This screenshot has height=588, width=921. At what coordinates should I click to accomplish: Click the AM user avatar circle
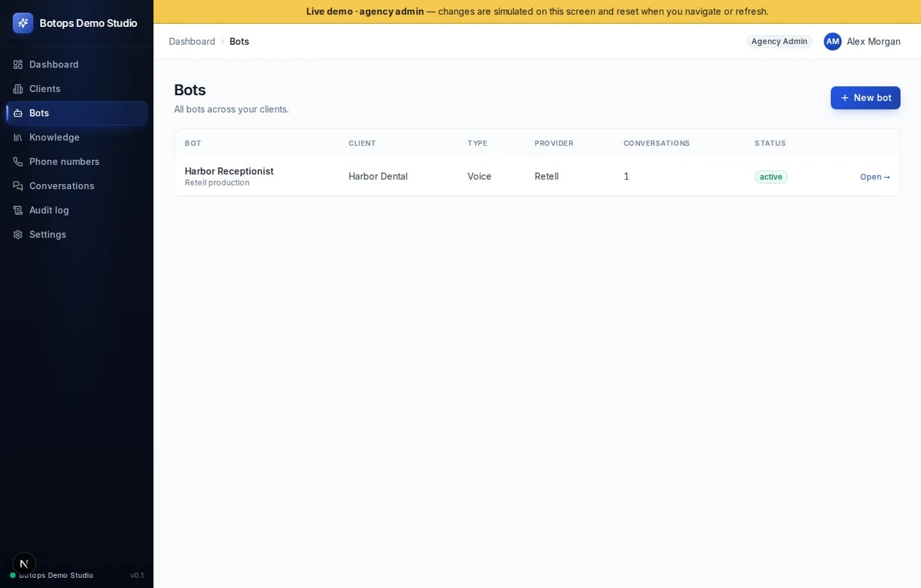(x=833, y=42)
